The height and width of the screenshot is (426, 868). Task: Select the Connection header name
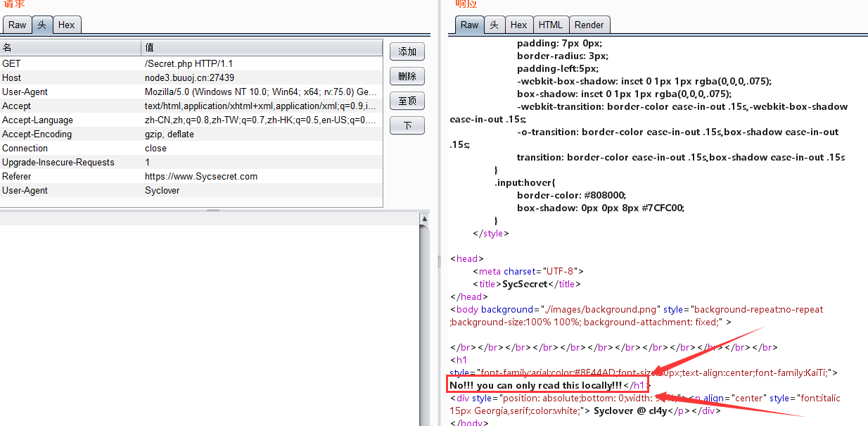(25, 148)
